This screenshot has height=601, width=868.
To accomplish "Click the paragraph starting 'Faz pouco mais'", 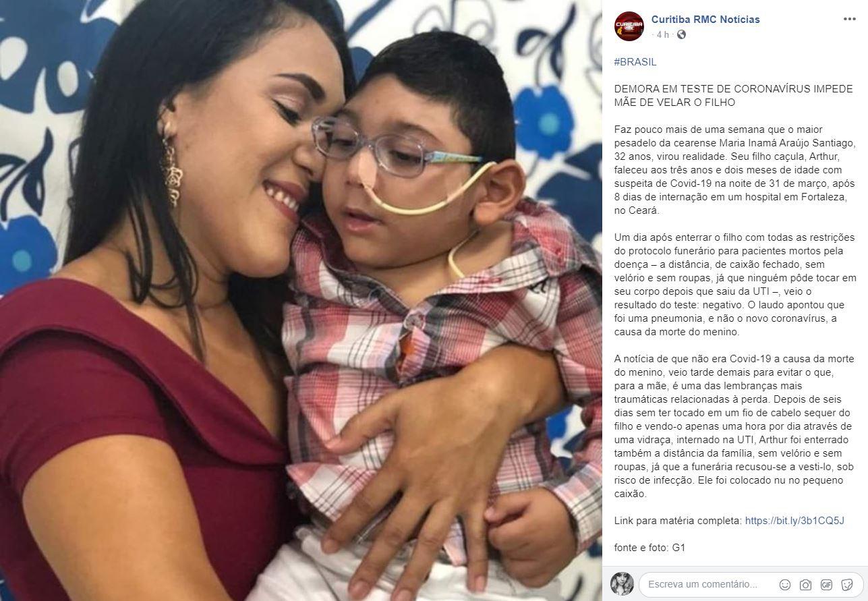I will [x=735, y=169].
